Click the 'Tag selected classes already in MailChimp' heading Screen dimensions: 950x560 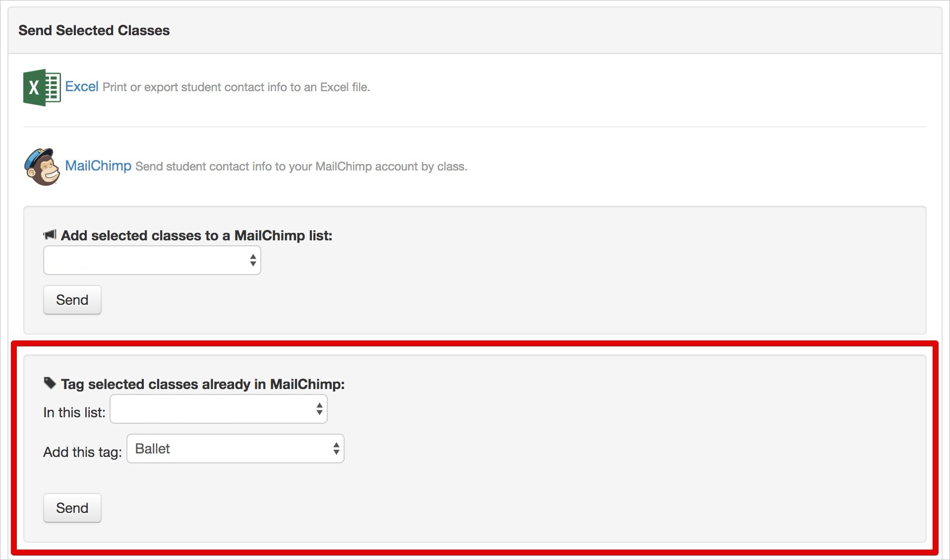(202, 384)
